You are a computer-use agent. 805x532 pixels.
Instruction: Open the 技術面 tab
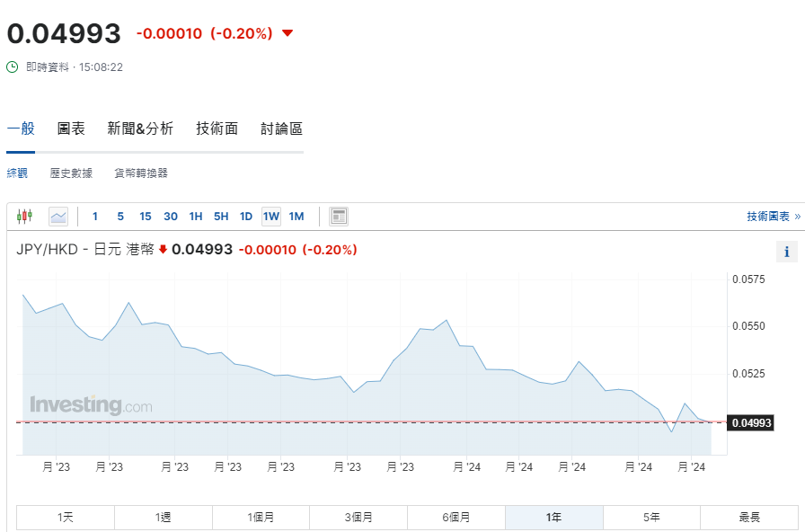217,129
